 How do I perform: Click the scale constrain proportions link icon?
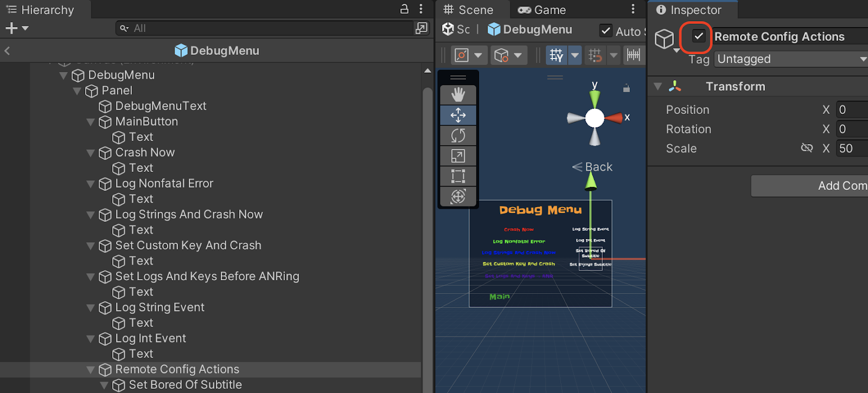pyautogui.click(x=807, y=148)
